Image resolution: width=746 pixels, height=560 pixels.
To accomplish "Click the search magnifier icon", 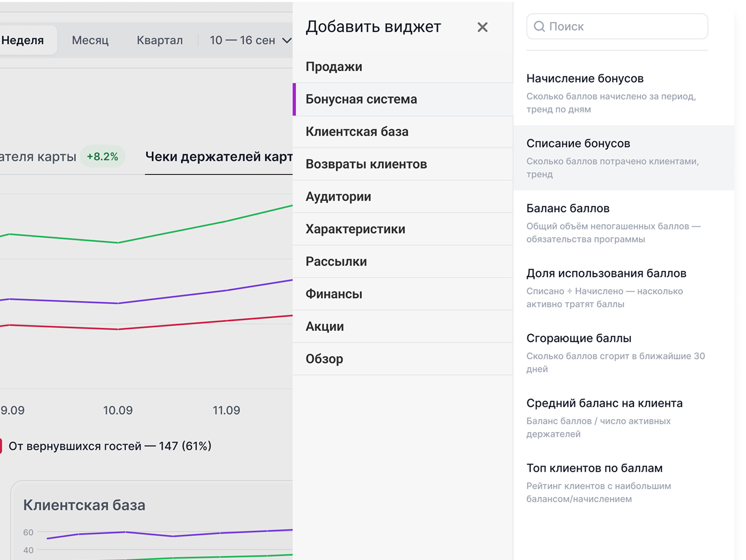I will pos(539,26).
